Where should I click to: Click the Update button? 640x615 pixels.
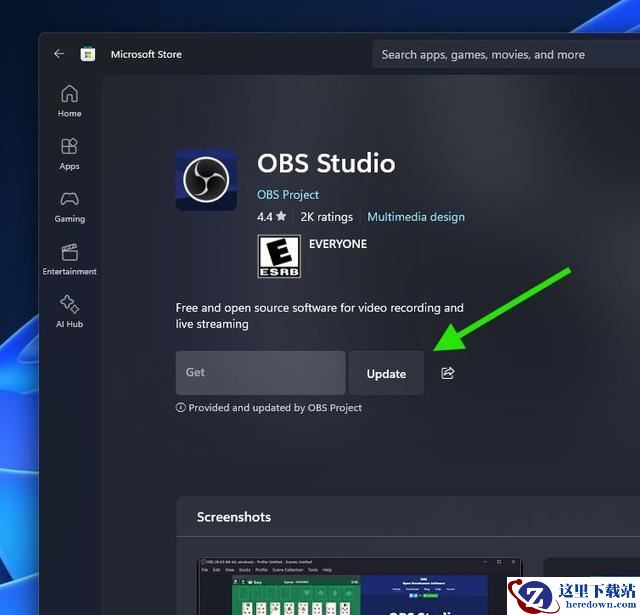pos(386,373)
